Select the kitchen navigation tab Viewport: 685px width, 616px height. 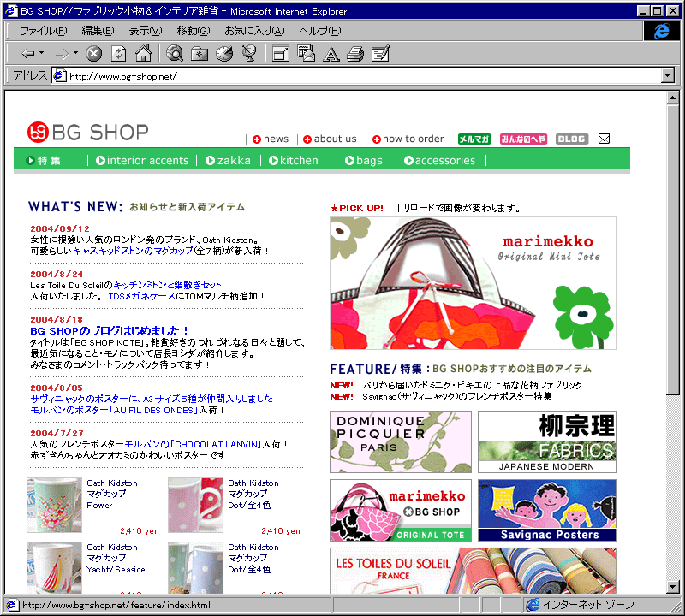pos(294,161)
